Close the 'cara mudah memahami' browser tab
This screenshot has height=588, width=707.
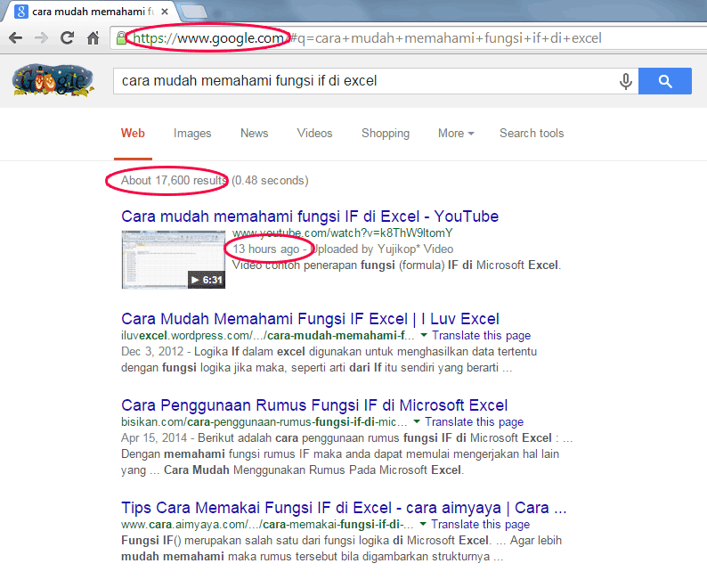[x=165, y=12]
